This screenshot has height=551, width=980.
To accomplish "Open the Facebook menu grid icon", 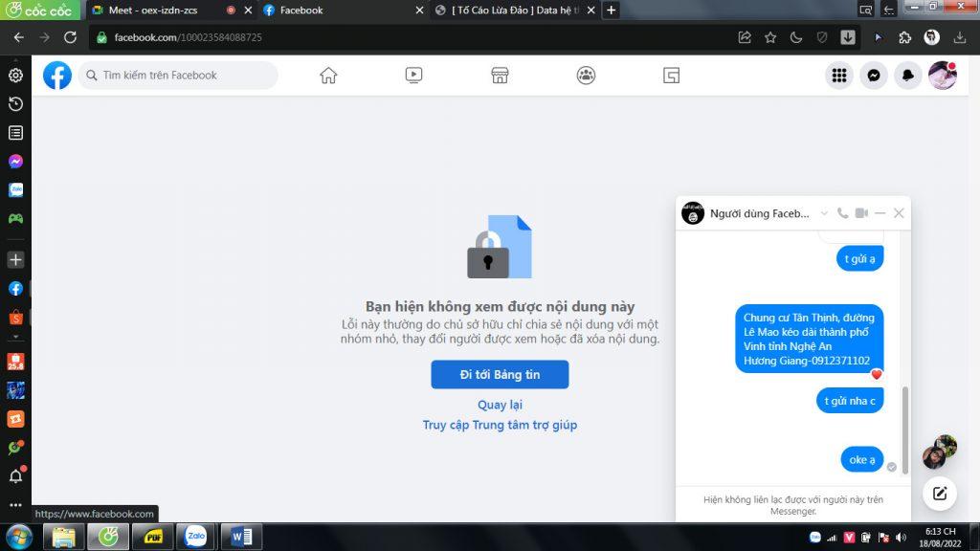I will (839, 76).
